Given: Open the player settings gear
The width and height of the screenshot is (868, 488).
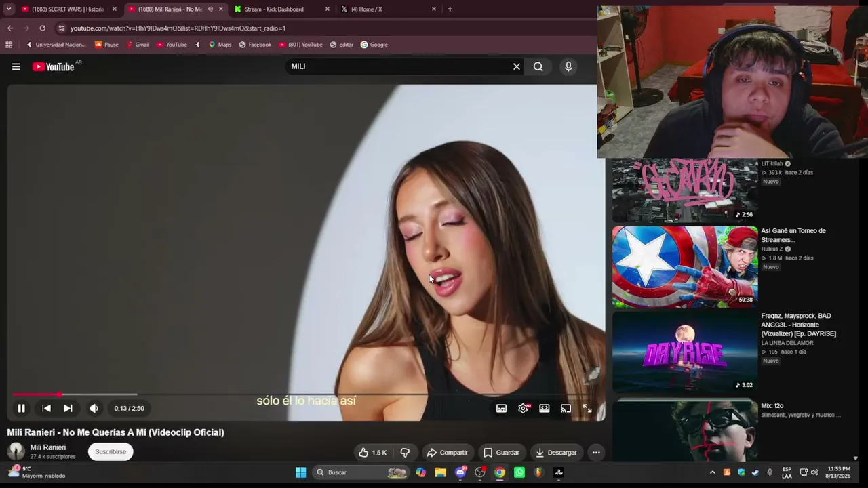Looking at the screenshot, I should coord(523,408).
